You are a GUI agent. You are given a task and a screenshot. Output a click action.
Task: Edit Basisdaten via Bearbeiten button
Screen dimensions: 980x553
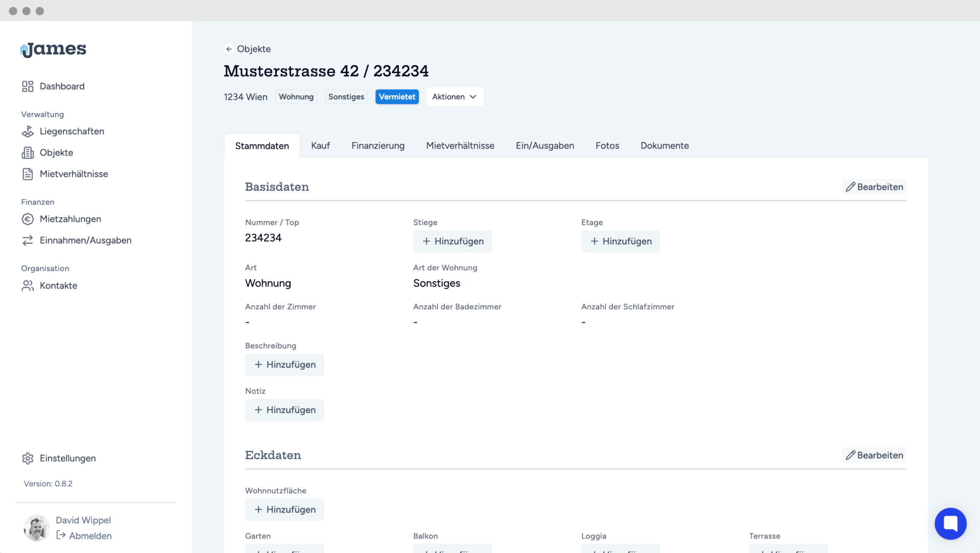(874, 187)
